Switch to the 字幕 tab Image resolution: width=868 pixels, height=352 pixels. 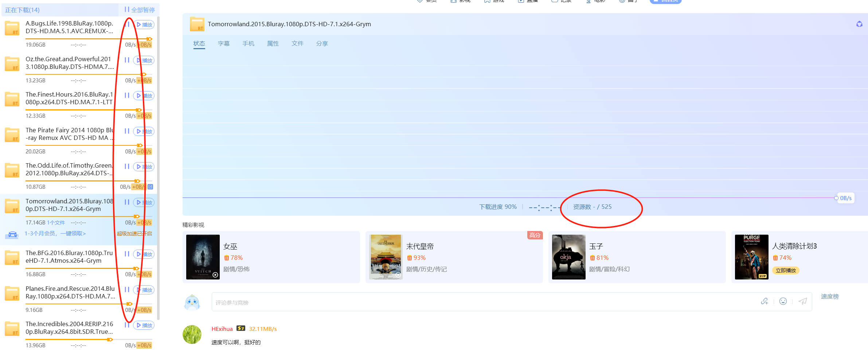tap(223, 44)
